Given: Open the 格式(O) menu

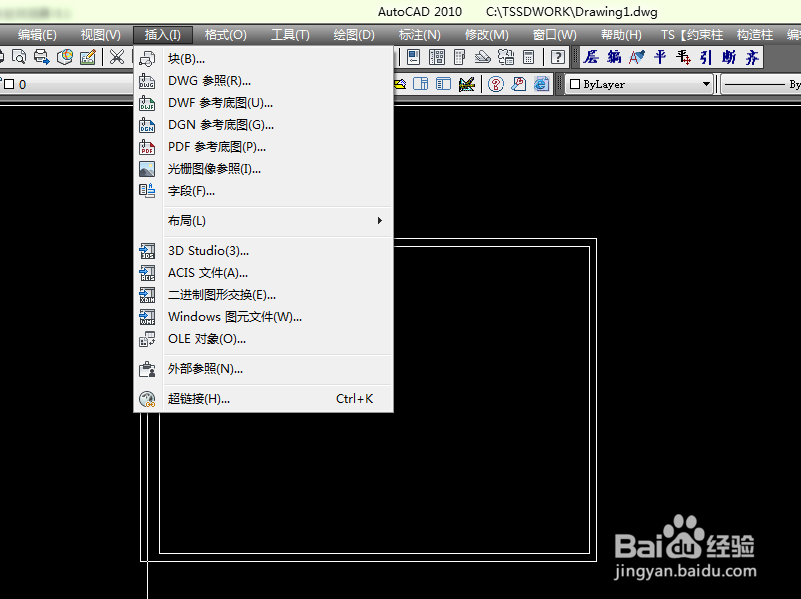Looking at the screenshot, I should (226, 35).
